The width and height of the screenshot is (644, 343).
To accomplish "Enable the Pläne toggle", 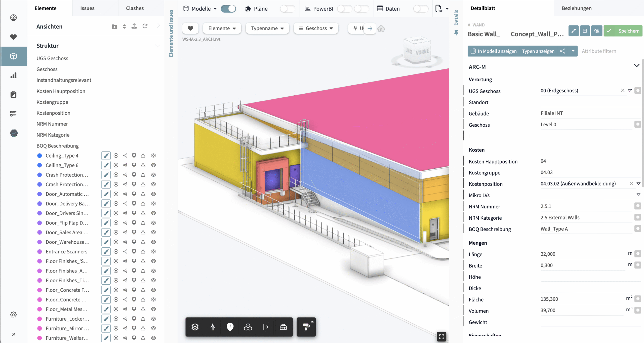I will pyautogui.click(x=287, y=9).
